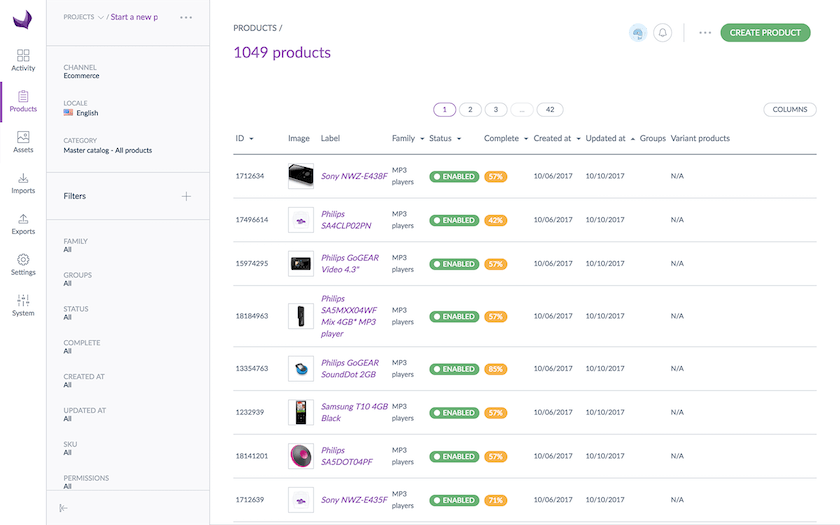840x525 pixels.
Task: Sort by Created at column header
Action: tap(557, 139)
